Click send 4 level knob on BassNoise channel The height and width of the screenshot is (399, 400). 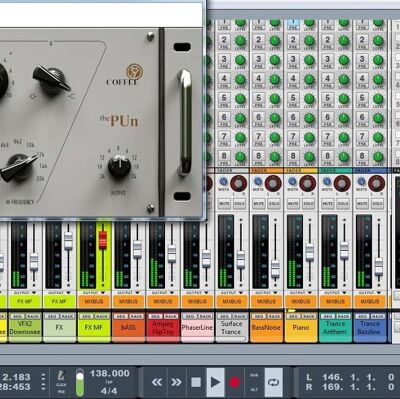pyautogui.click(x=275, y=79)
